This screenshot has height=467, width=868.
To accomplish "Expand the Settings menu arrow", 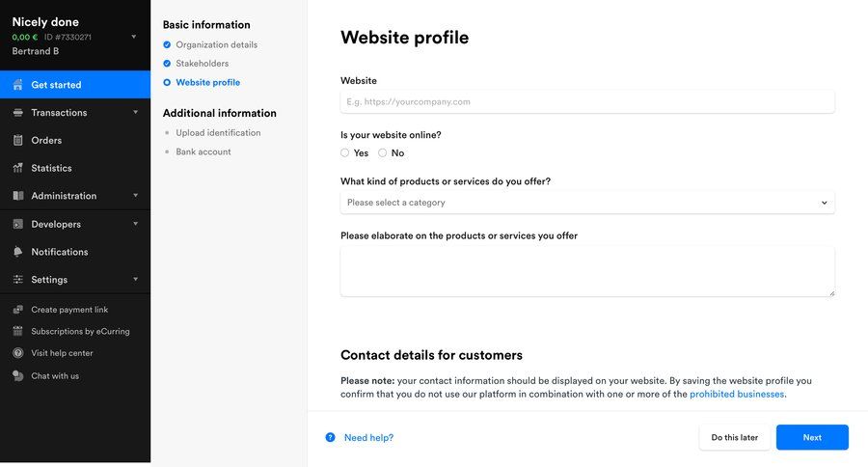I will pos(135,280).
